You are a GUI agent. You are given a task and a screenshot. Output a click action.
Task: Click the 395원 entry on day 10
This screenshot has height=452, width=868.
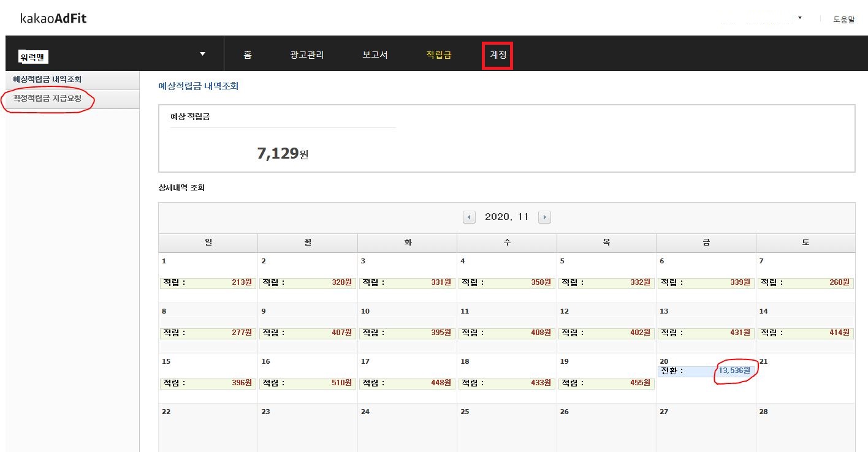coord(408,333)
